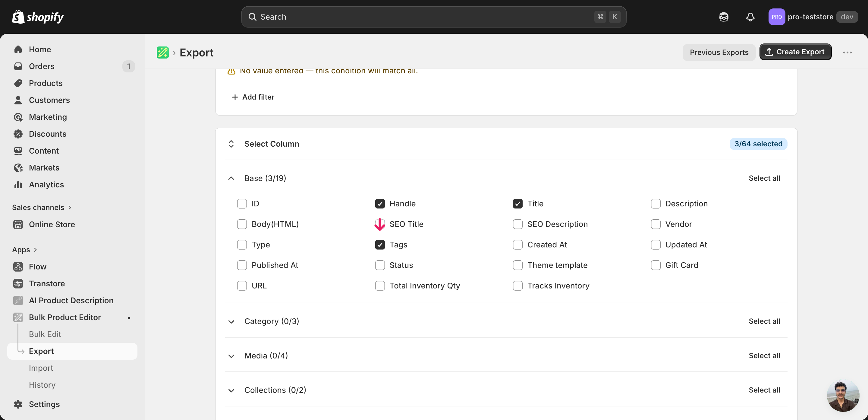
Task: Open Bulk Product Editor menu item
Action: (x=65, y=317)
